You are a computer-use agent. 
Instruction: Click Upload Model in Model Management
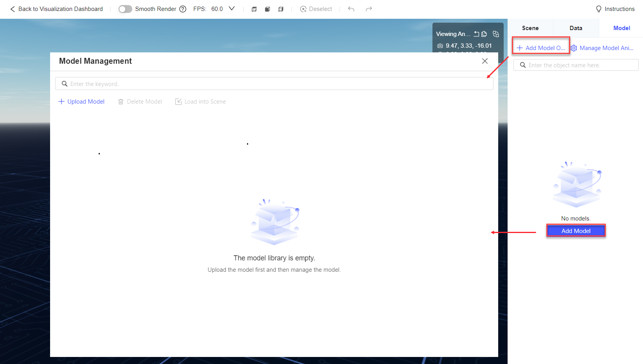81,102
